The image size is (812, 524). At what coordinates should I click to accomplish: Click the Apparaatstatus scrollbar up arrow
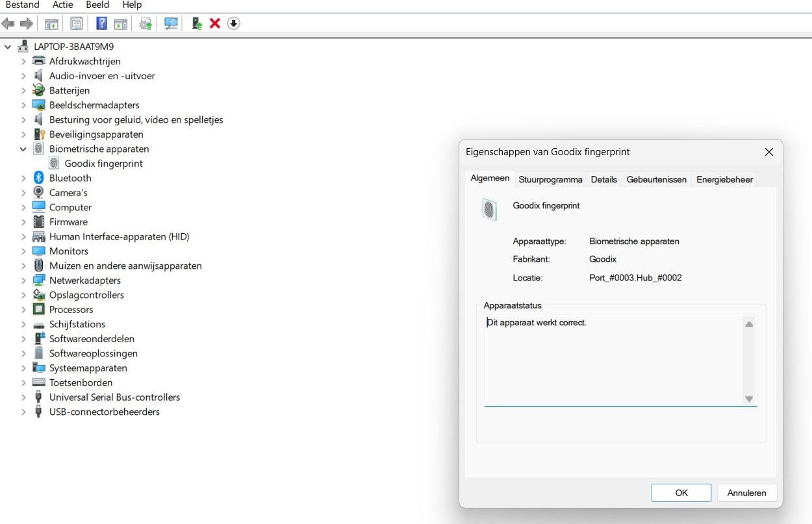[749, 324]
